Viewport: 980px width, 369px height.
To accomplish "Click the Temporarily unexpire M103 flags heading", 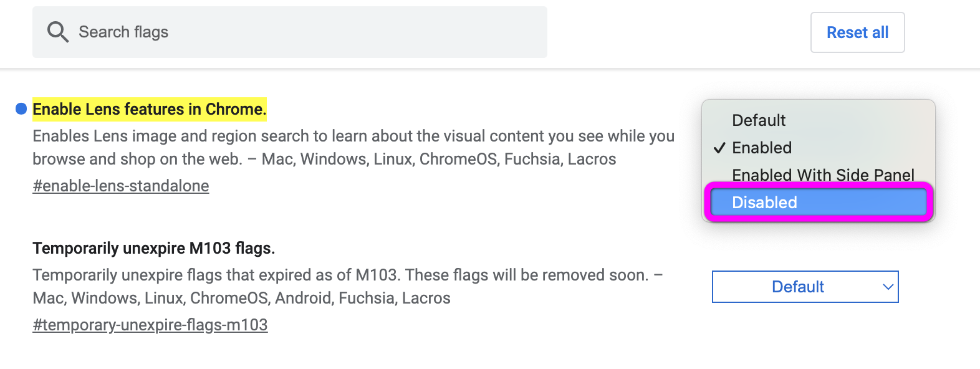I will pyautogui.click(x=153, y=248).
